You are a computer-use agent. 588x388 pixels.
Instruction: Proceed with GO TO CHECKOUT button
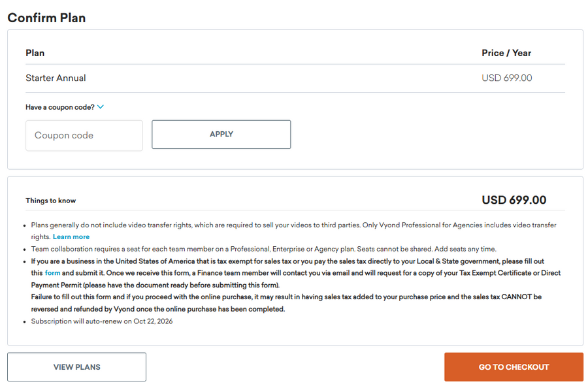pyautogui.click(x=514, y=367)
